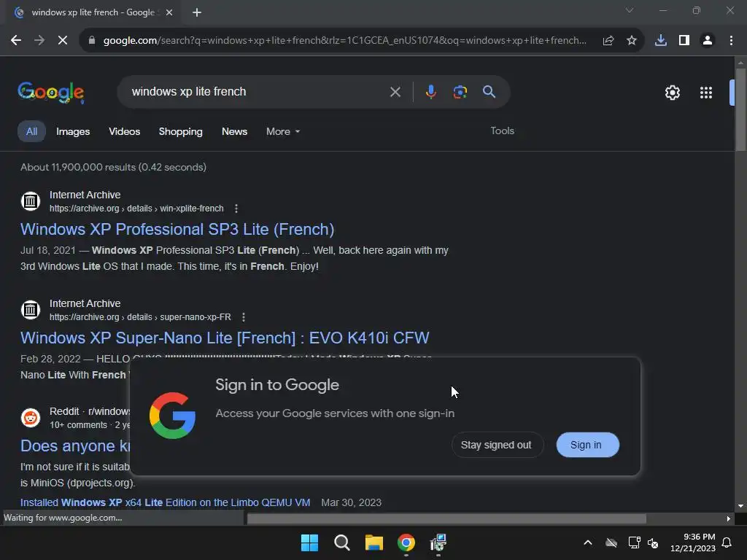The width and height of the screenshot is (747, 560).
Task: Toggle the Chrome side panel
Action: pos(684,41)
